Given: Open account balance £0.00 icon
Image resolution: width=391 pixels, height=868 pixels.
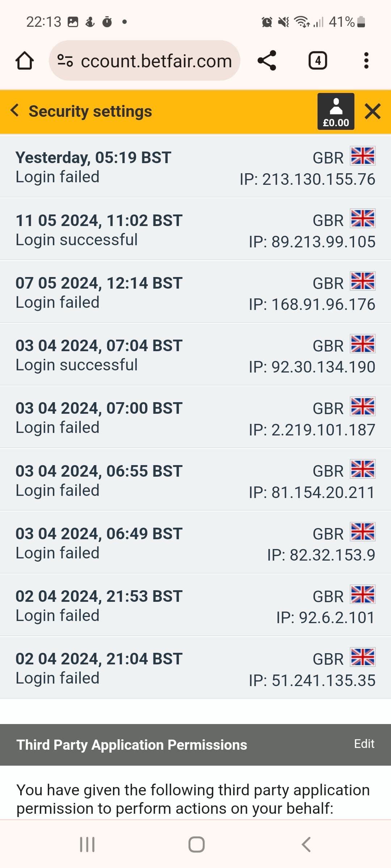Looking at the screenshot, I should 336,111.
